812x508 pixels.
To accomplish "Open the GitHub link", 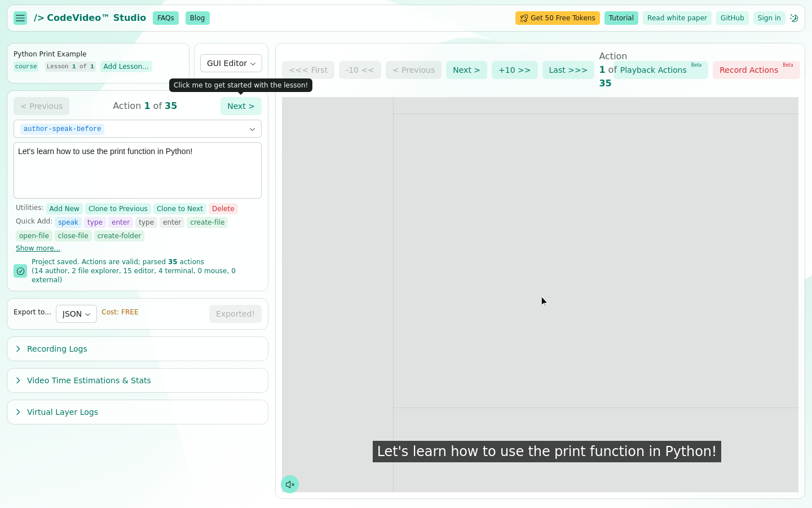I will (732, 18).
